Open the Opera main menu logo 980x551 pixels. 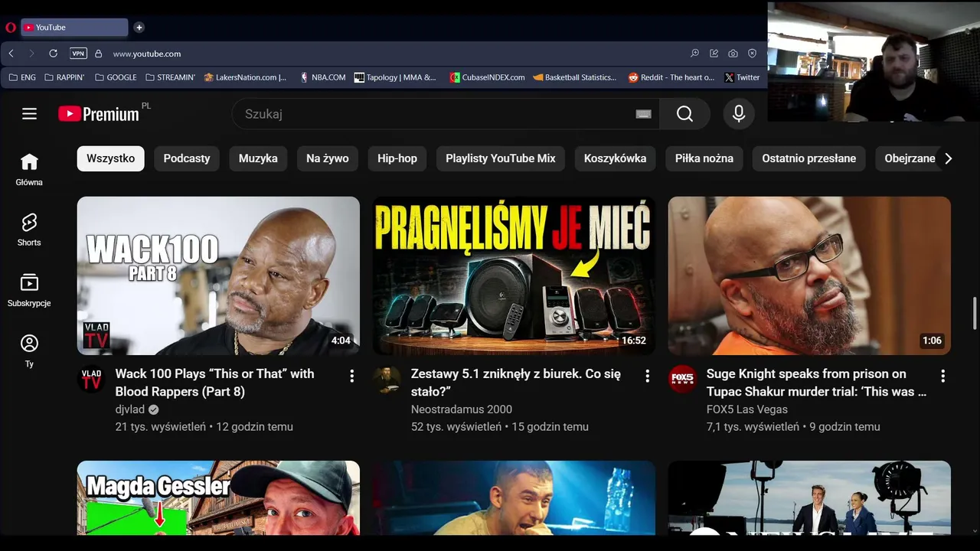coord(11,28)
